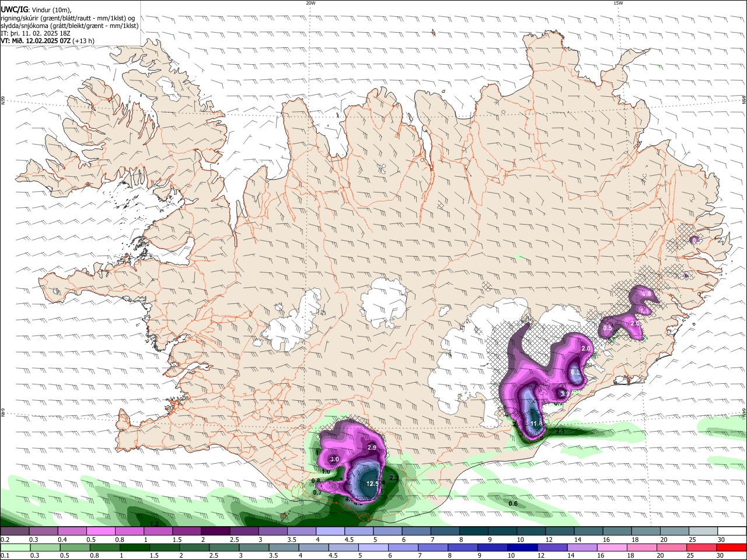
Task: Click the 2.9 snowfall value label
Action: (372, 447)
